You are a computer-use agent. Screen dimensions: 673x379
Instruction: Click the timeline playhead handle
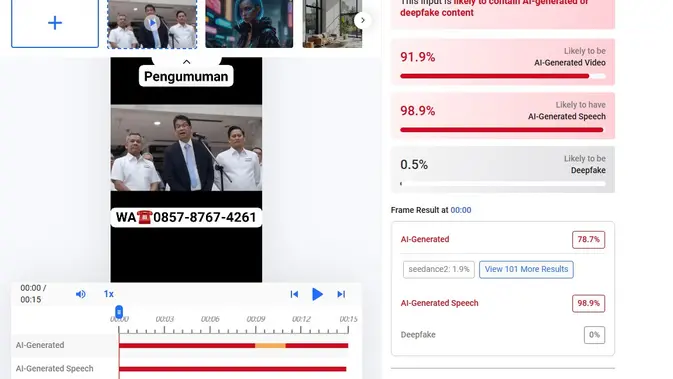click(x=119, y=312)
